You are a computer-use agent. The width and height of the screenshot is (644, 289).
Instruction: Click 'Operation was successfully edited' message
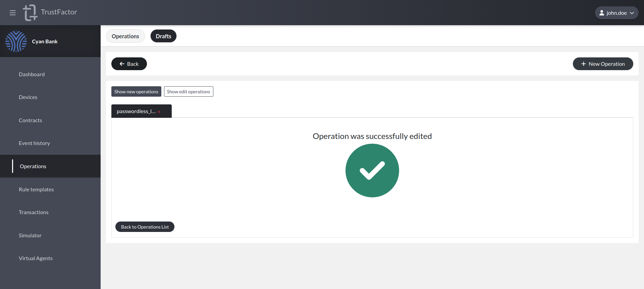(x=372, y=136)
